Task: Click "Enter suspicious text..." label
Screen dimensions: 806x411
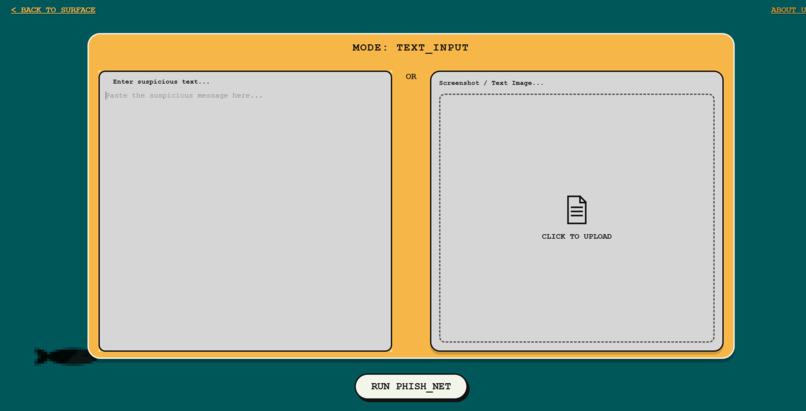Action: (x=161, y=82)
